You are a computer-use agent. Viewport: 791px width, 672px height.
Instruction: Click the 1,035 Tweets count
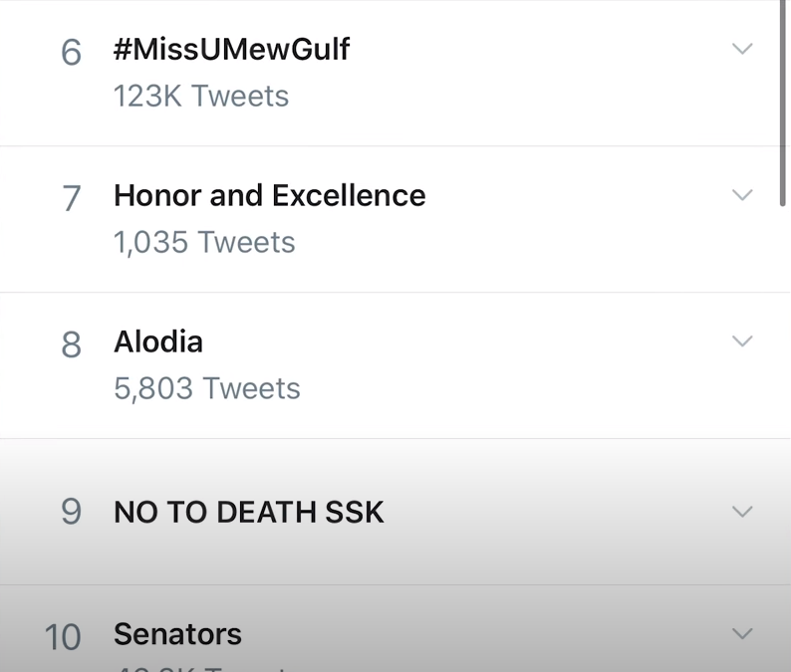click(x=204, y=242)
